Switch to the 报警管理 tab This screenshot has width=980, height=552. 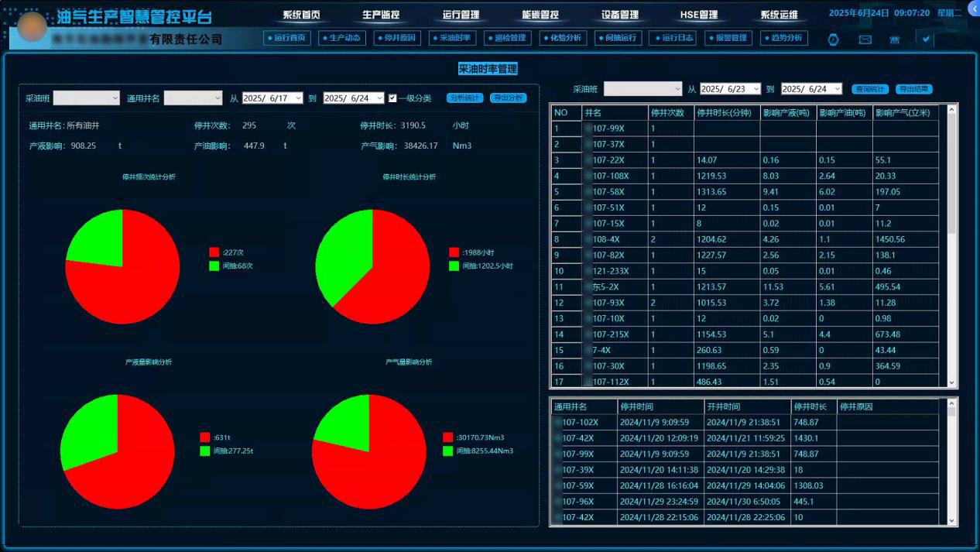click(728, 38)
